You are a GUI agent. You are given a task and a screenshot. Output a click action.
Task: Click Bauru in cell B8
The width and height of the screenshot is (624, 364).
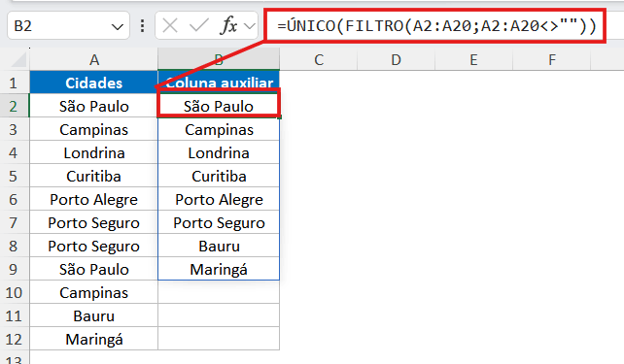click(219, 246)
